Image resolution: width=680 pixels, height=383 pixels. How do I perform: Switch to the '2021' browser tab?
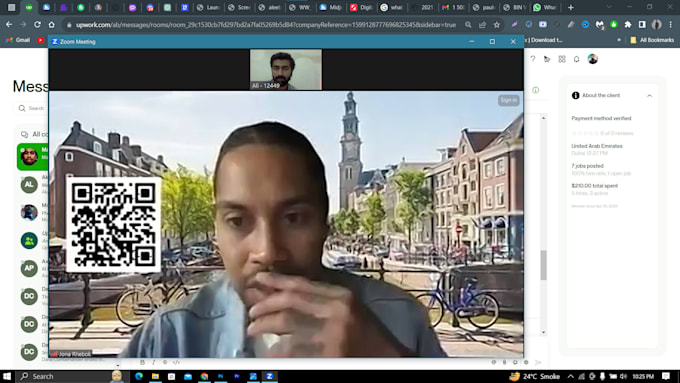tap(422, 7)
